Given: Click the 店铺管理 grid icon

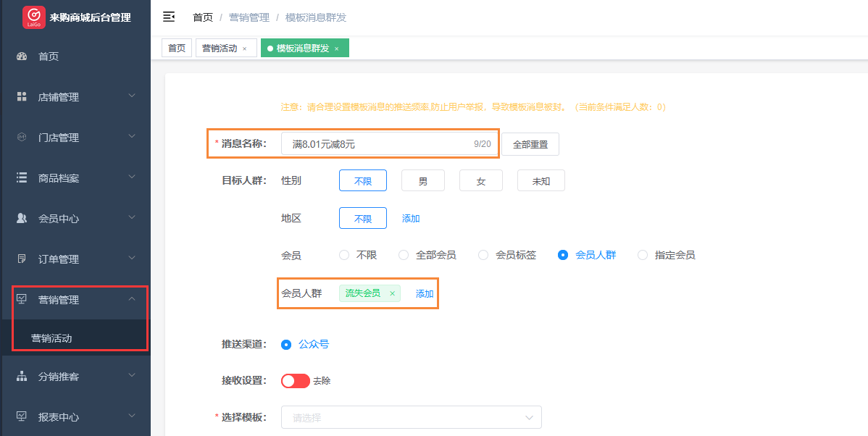Looking at the screenshot, I should click(22, 97).
